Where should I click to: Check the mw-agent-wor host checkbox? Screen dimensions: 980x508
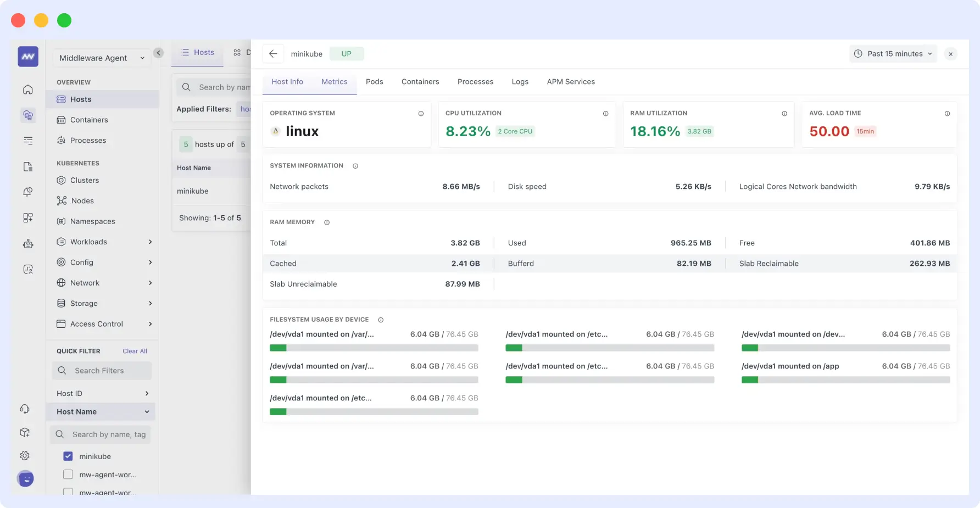point(68,474)
